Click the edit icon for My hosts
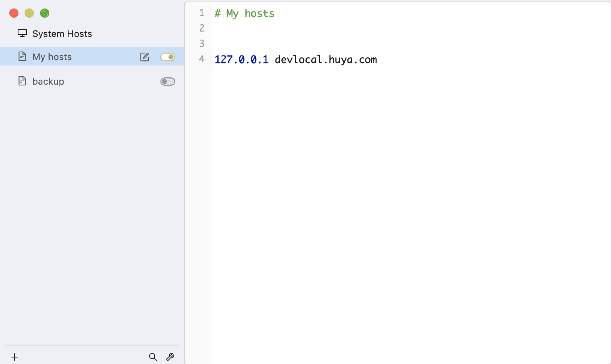Image resolution: width=611 pixels, height=364 pixels. [x=144, y=57]
